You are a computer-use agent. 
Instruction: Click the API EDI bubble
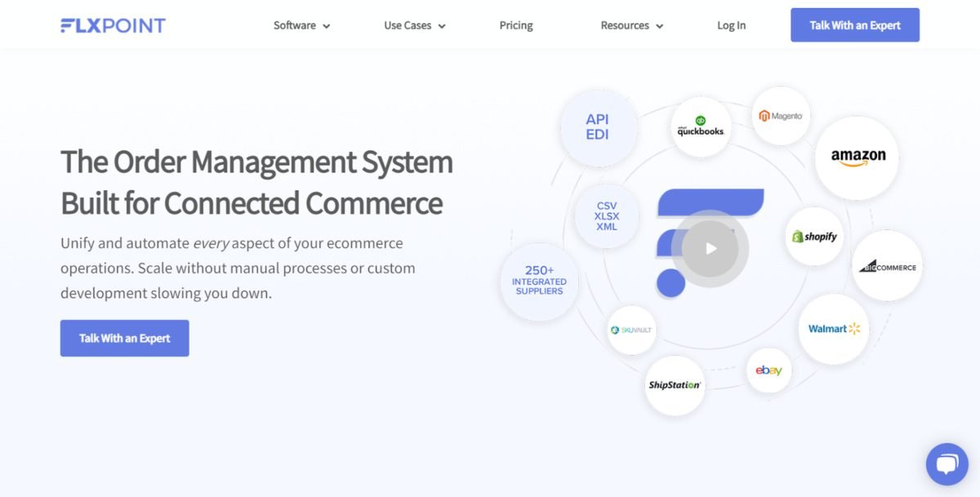(597, 126)
